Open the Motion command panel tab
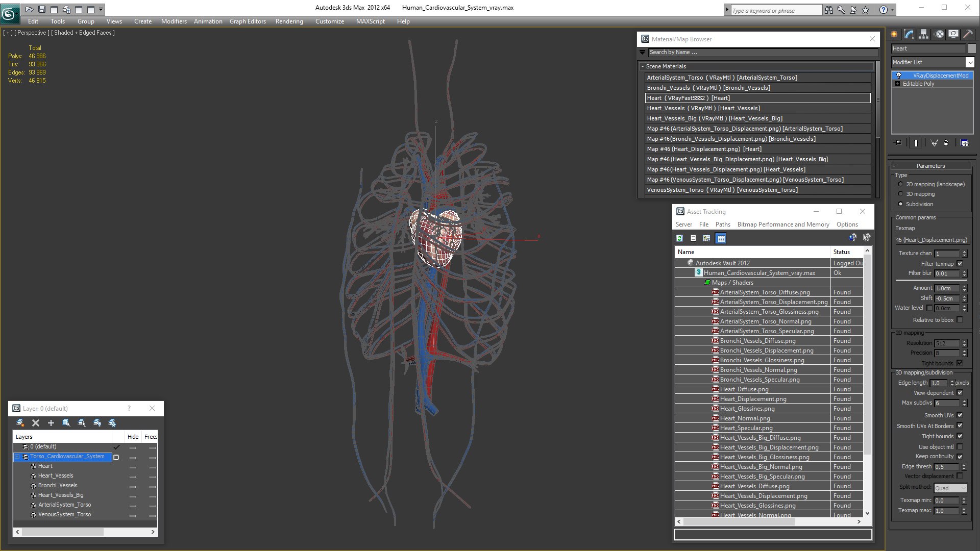 click(x=939, y=34)
